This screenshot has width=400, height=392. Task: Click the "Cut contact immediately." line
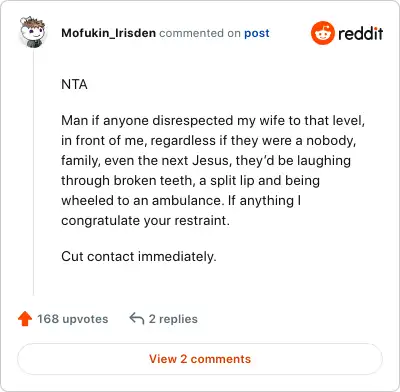tap(139, 257)
